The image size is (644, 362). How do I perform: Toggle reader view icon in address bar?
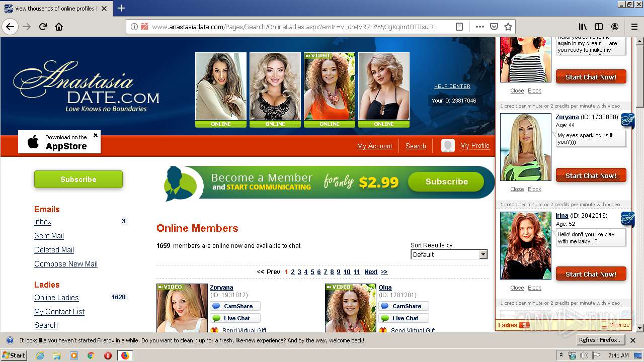click(459, 27)
